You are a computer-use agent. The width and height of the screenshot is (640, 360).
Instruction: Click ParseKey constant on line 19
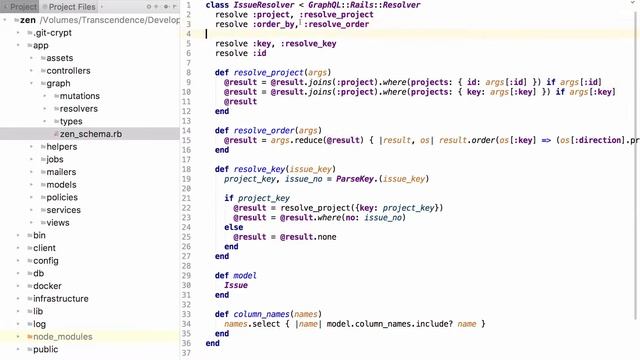click(x=355, y=179)
